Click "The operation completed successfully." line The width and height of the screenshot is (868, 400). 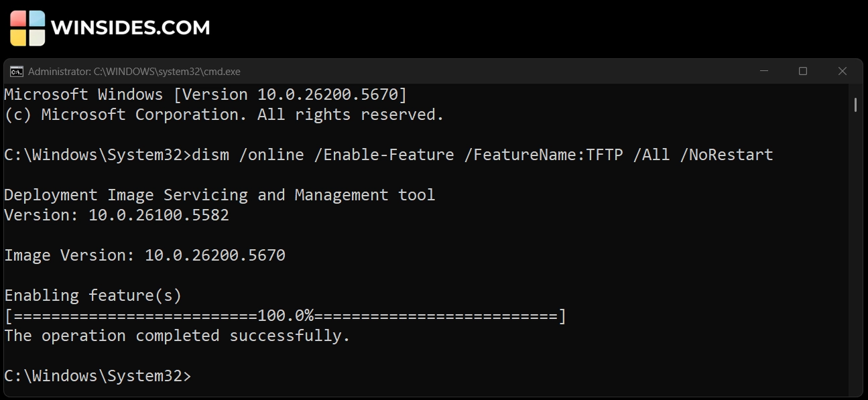click(177, 336)
